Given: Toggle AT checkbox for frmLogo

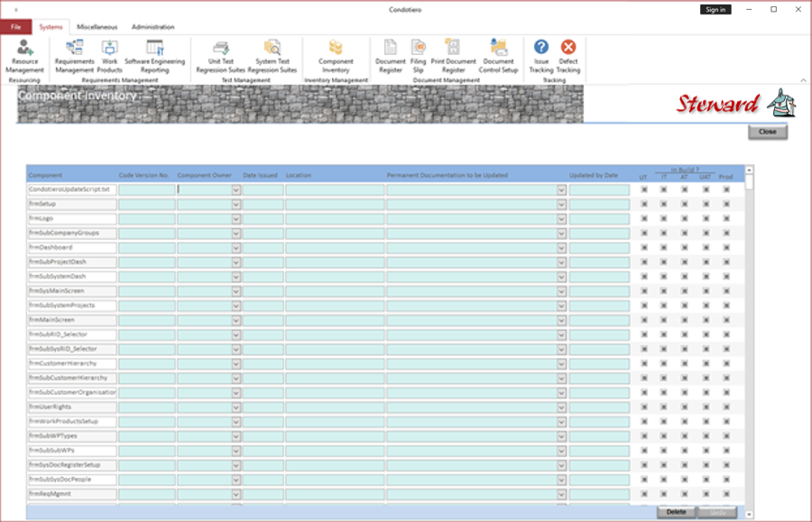Looking at the screenshot, I should (x=684, y=219).
